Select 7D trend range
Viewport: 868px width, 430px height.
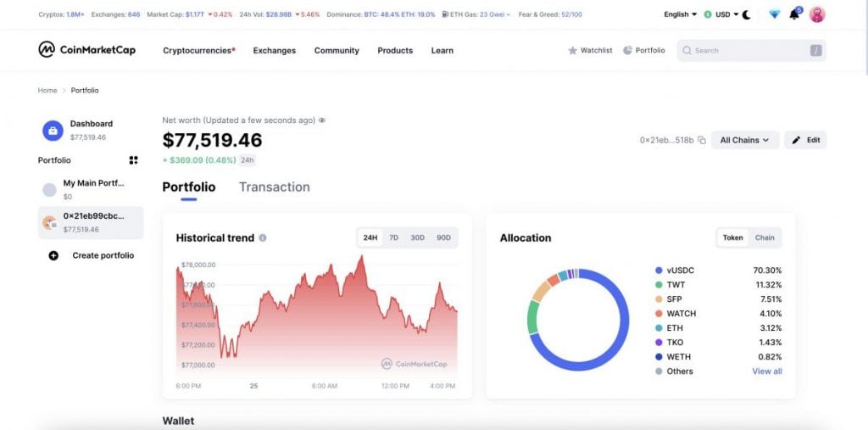click(x=393, y=237)
